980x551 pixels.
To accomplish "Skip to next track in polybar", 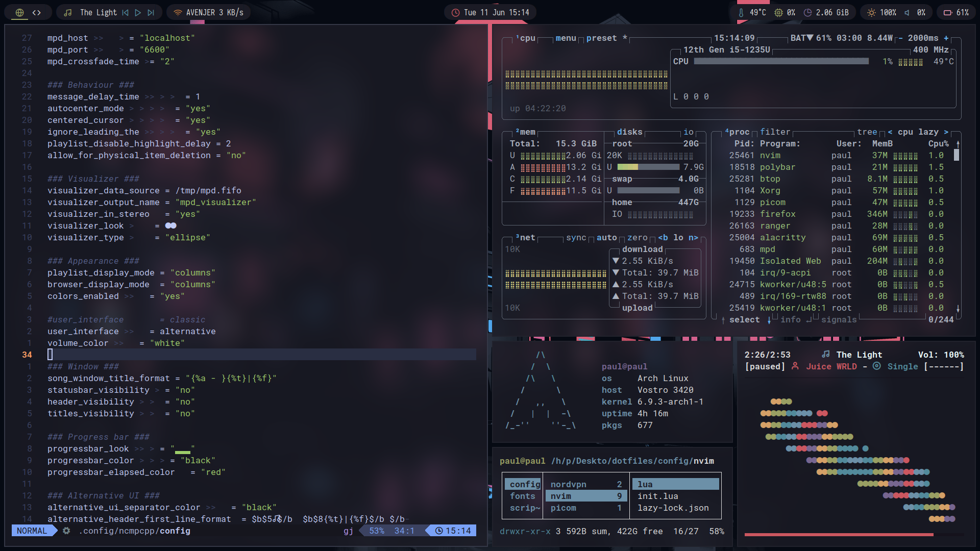I will (151, 12).
